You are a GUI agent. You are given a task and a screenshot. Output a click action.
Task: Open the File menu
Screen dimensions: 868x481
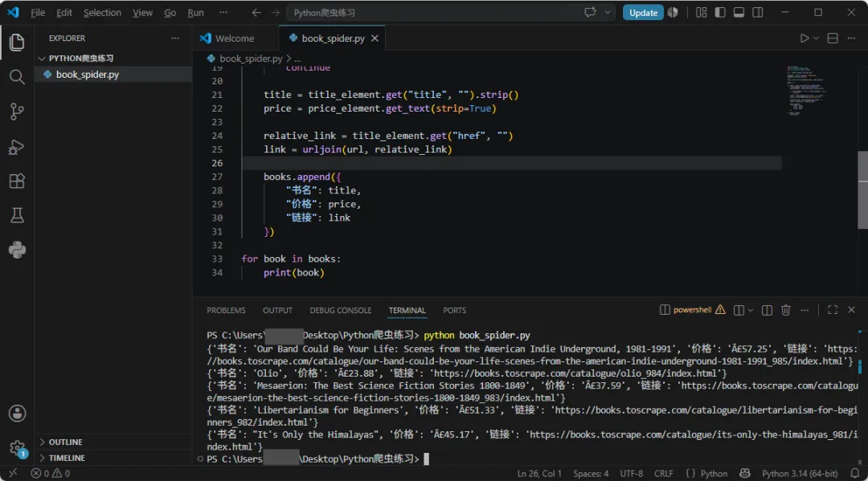(38, 12)
